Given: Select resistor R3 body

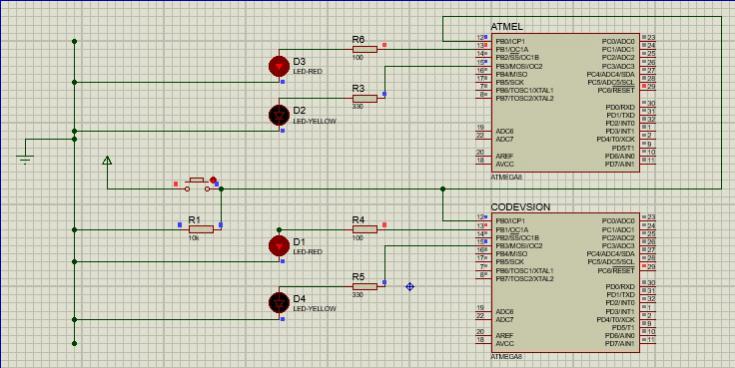Looking at the screenshot, I should (x=365, y=98).
